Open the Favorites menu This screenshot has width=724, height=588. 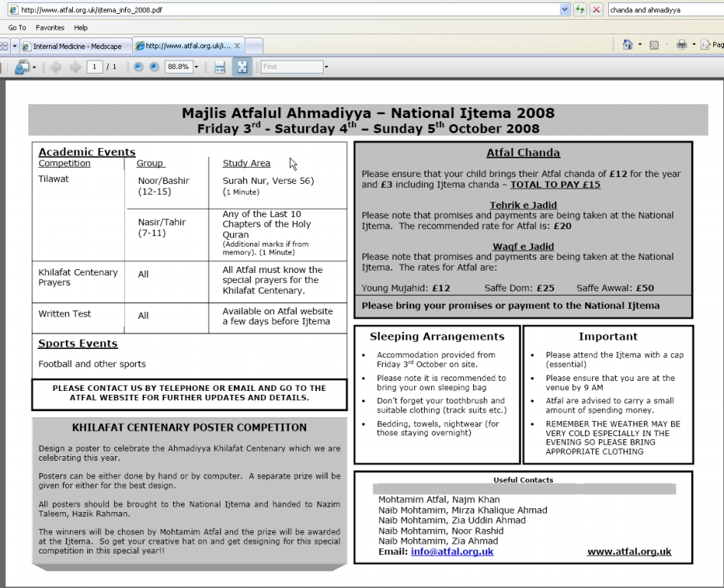50,28
